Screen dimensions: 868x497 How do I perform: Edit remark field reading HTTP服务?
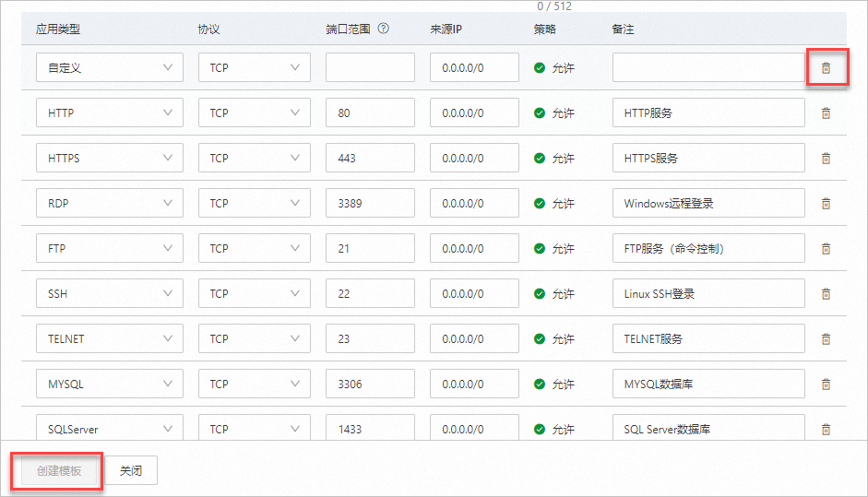click(708, 112)
